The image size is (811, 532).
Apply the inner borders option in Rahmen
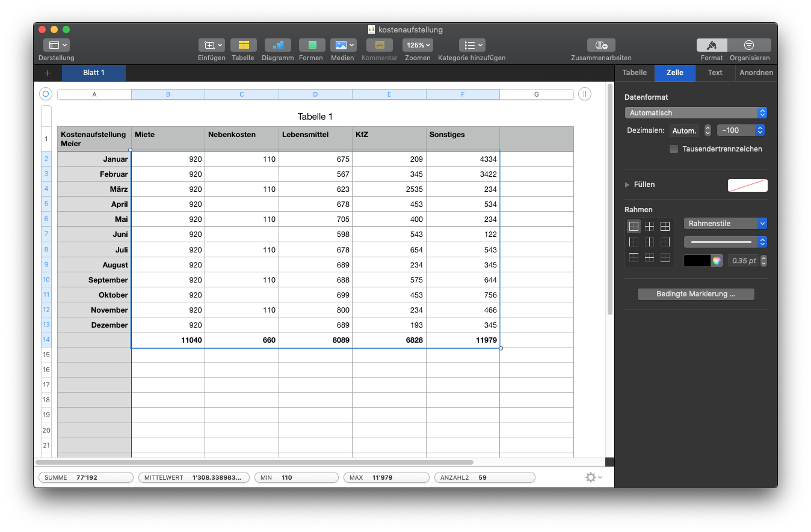(649, 226)
